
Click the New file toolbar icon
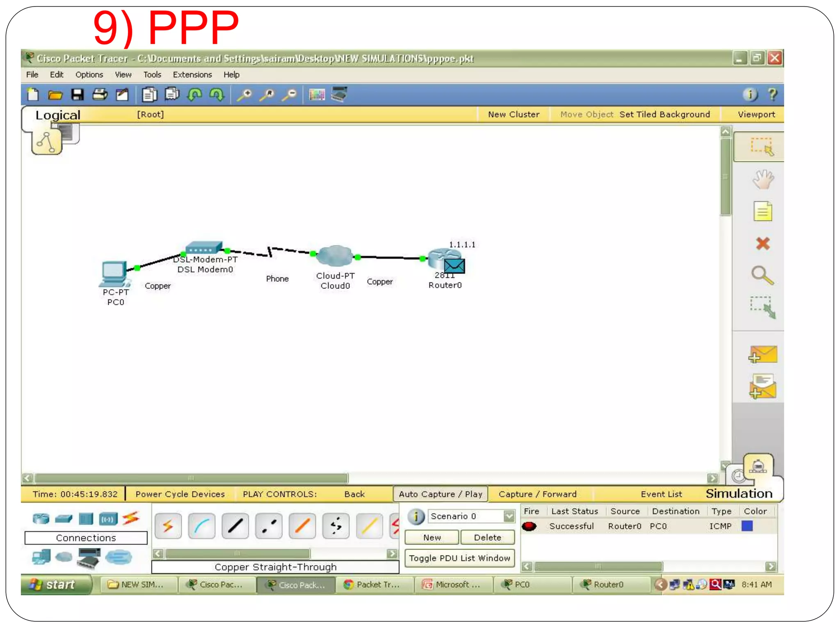coord(33,95)
